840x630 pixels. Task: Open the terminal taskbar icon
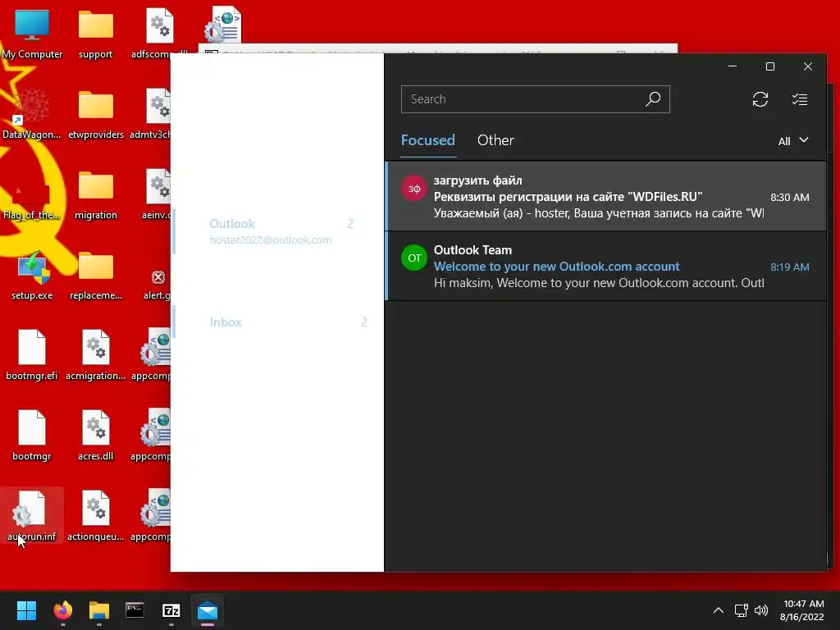[135, 610]
